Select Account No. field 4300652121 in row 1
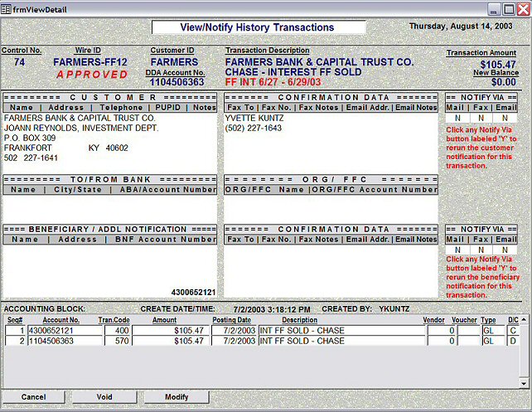The width and height of the screenshot is (532, 412). tap(65, 331)
